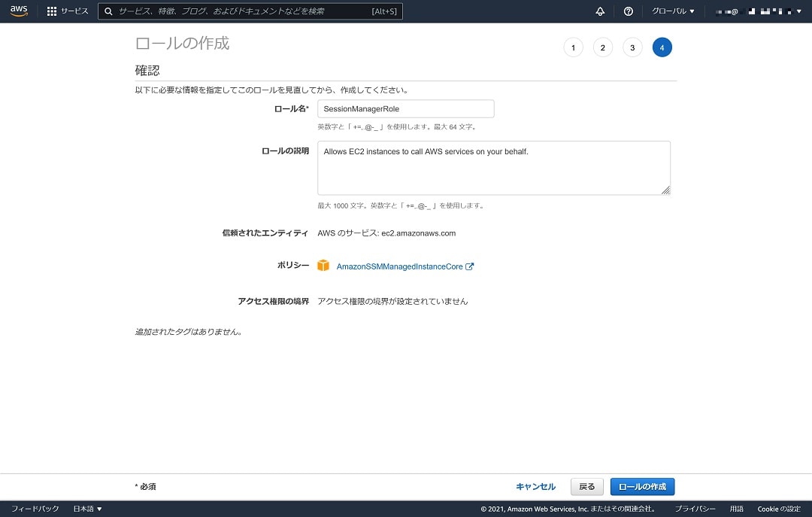Click the 最大 64 文字 hint under role name
This screenshot has height=517, width=812.
tap(455, 126)
